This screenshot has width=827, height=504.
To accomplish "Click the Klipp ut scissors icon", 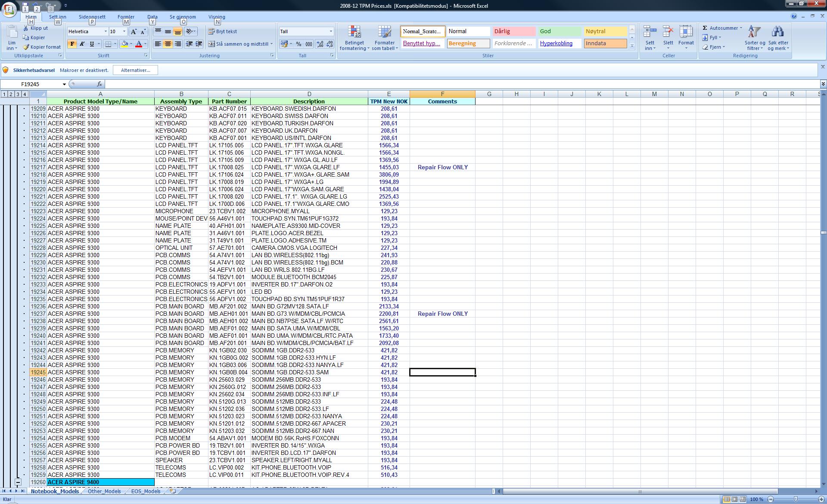I will [25, 28].
